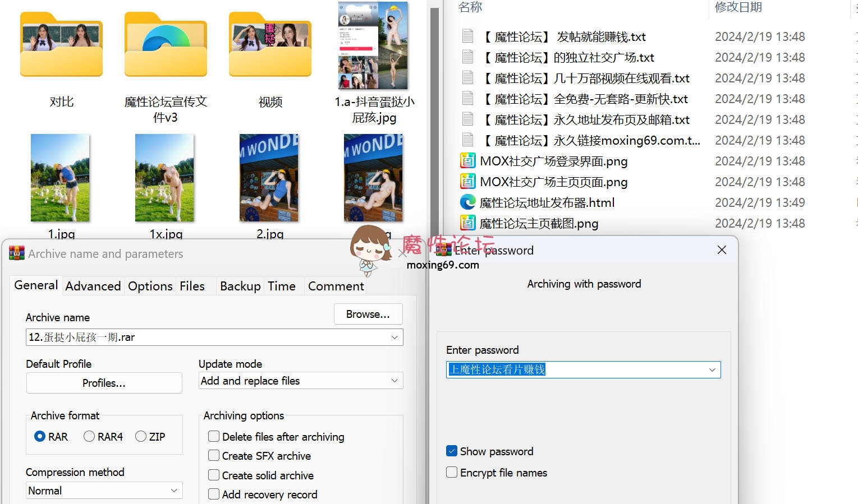This screenshot has width=858, height=504.
Task: Switch to the Comment tab
Action: coord(336,286)
